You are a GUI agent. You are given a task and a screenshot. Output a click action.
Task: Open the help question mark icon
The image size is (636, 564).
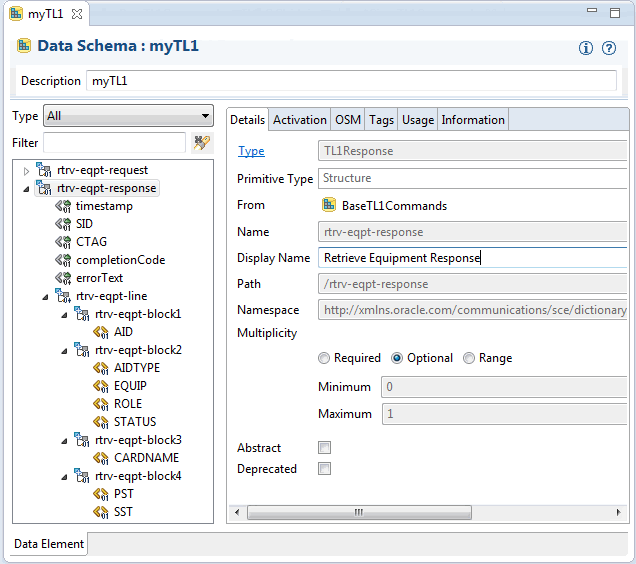[x=609, y=48]
